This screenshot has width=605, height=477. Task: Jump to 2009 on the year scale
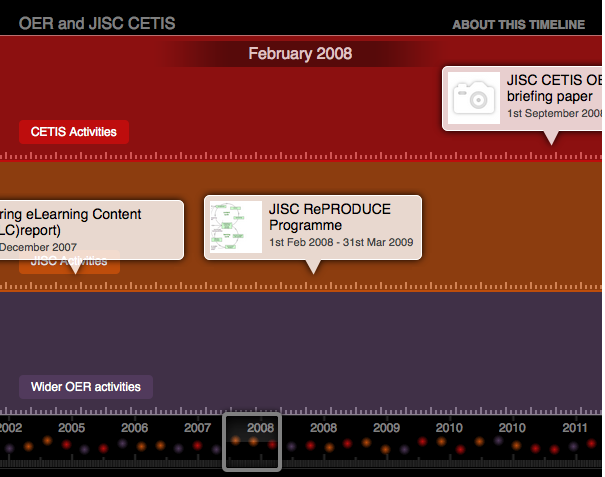(x=386, y=428)
